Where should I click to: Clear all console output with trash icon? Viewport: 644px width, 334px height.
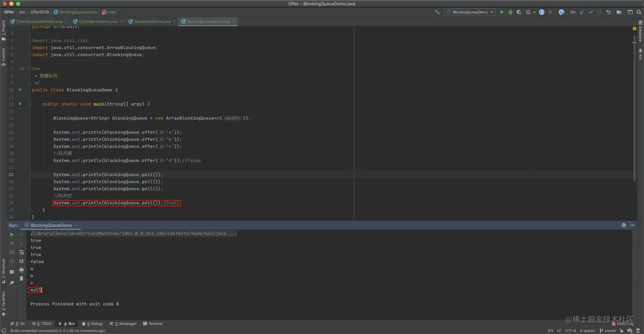(21, 279)
